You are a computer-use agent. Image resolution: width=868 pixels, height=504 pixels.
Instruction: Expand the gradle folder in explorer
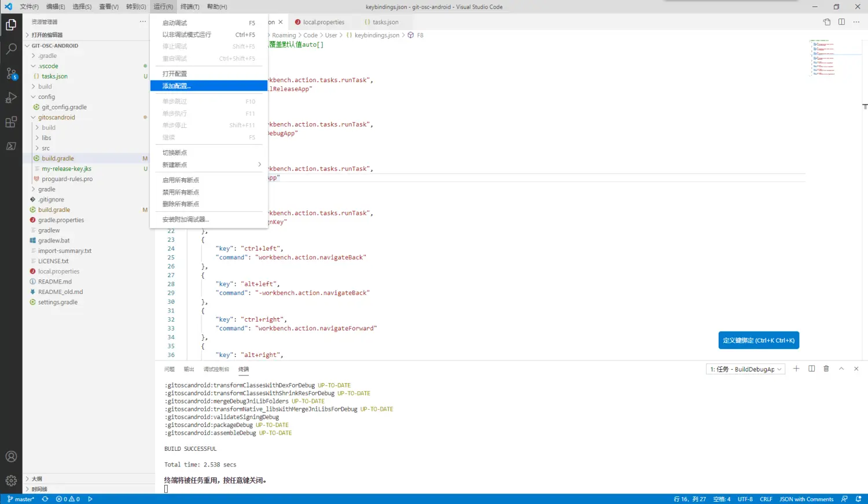(46, 189)
